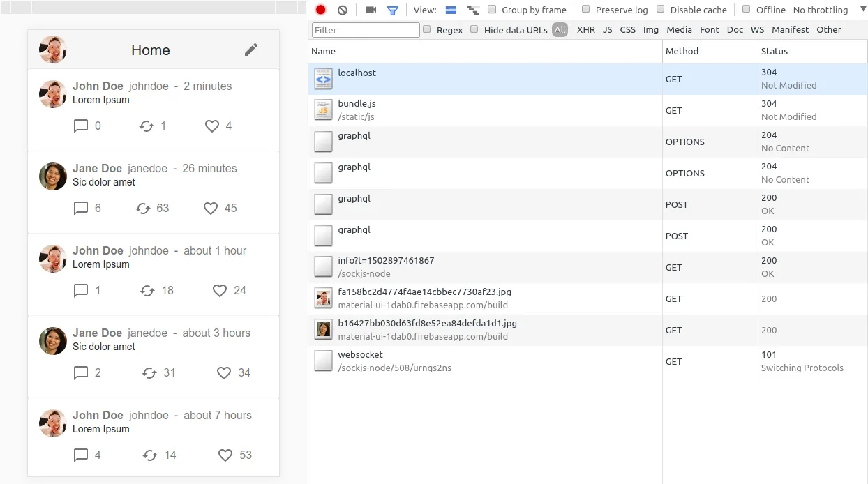The width and height of the screenshot is (868, 484).
Task: Filter requests by XHR type
Action: click(x=585, y=30)
